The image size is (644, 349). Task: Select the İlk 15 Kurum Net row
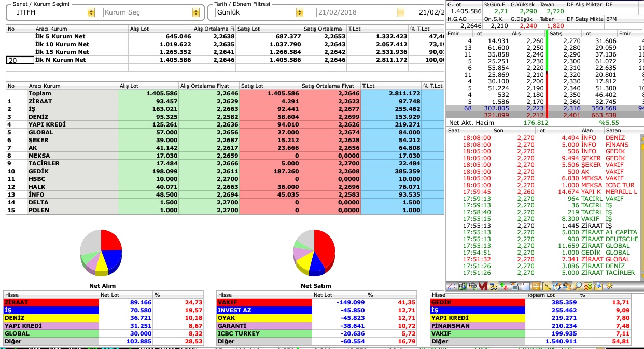(225, 52)
